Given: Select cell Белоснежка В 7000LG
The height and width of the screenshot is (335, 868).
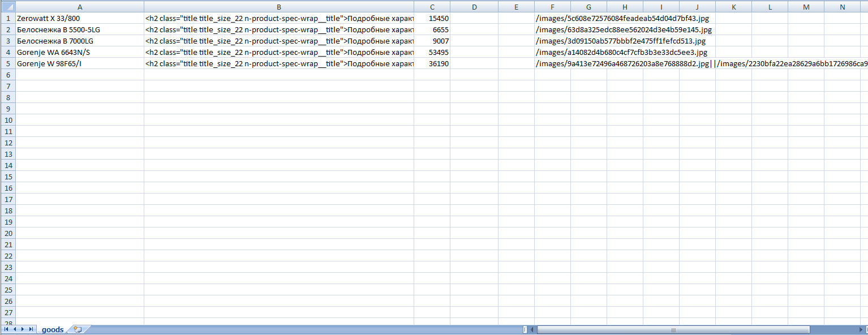Looking at the screenshot, I should [x=80, y=41].
